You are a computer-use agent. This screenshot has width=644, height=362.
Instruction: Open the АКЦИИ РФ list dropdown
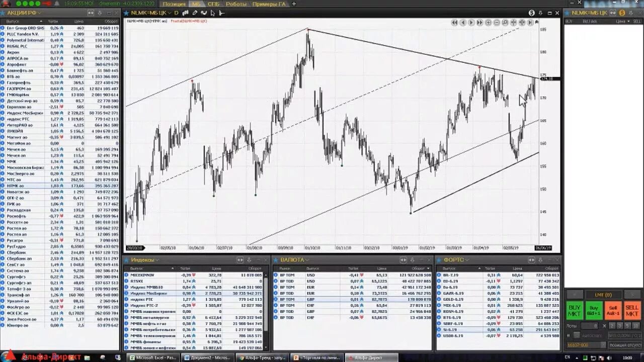39,13
